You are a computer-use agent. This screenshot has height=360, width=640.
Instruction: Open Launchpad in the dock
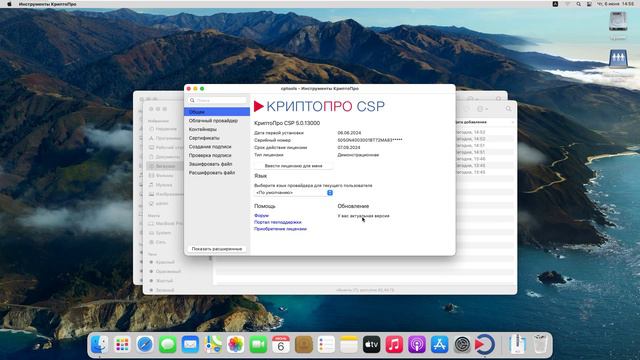click(122, 345)
